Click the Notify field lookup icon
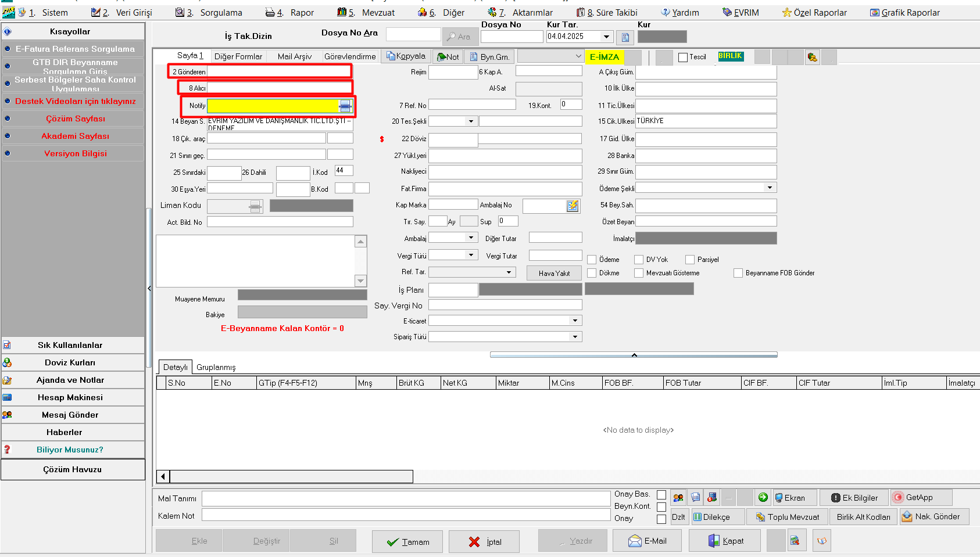 tap(345, 106)
